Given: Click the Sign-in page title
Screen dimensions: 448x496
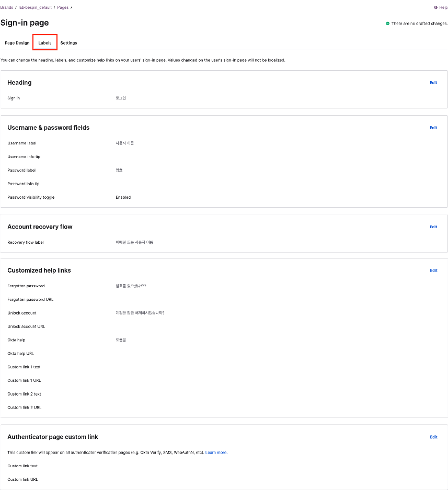Looking at the screenshot, I should tap(25, 23).
